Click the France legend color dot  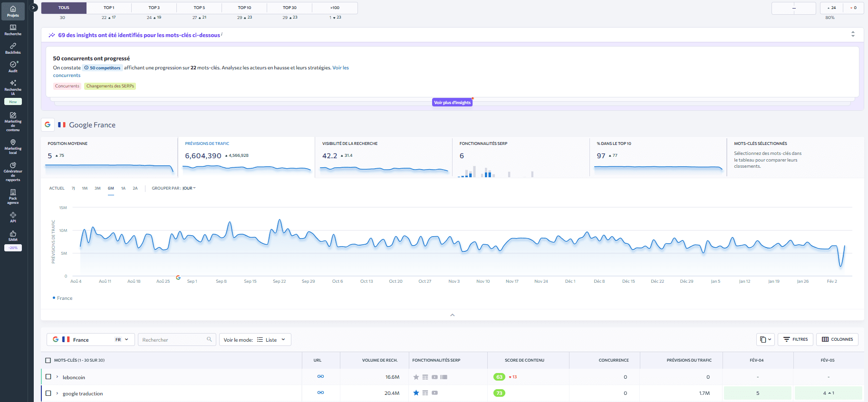[54, 298]
